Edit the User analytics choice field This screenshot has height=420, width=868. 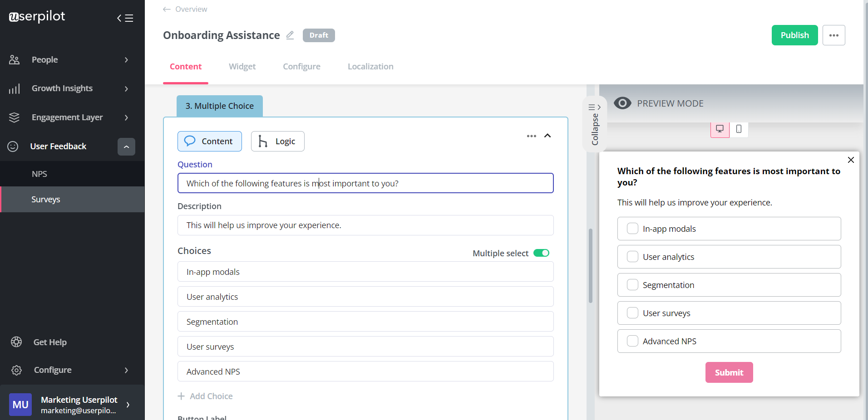coord(365,297)
